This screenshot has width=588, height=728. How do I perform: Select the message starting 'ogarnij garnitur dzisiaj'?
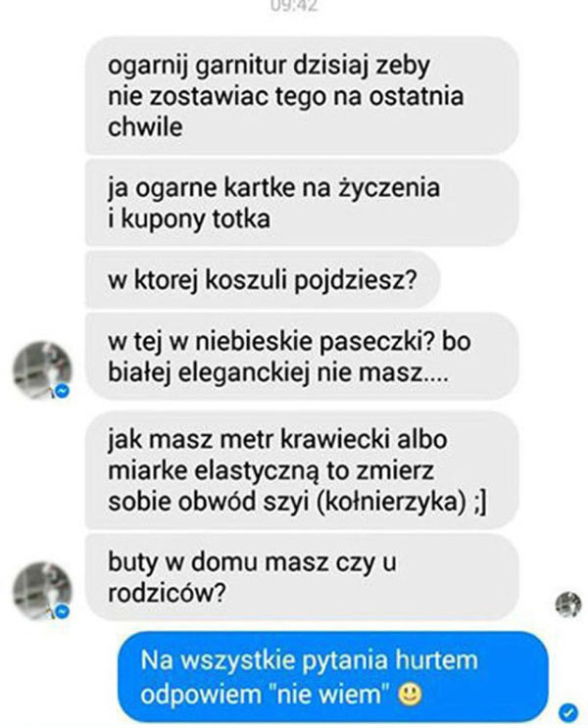click(x=302, y=96)
